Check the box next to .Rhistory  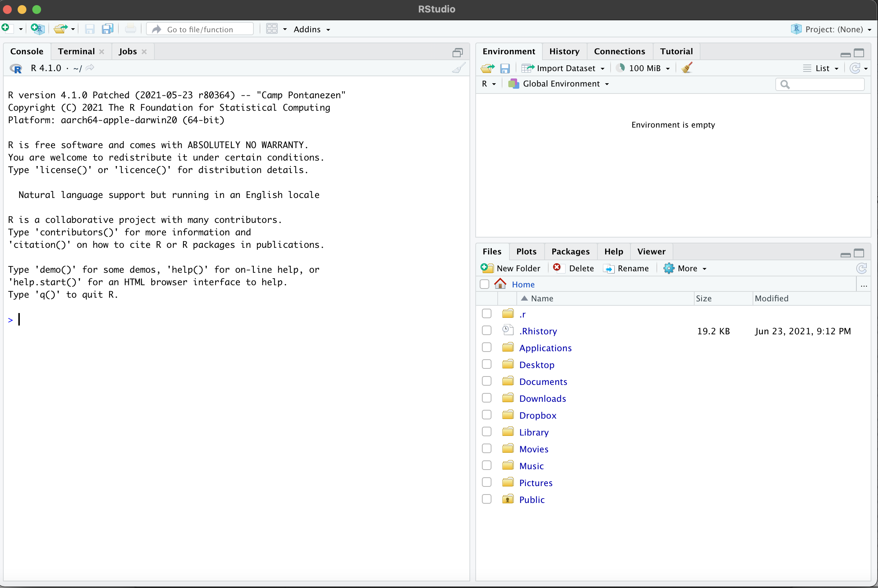point(486,330)
